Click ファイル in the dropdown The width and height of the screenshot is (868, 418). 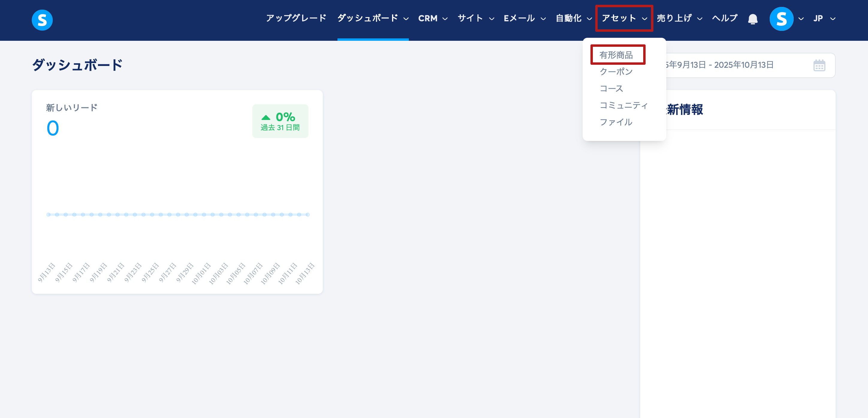(616, 122)
